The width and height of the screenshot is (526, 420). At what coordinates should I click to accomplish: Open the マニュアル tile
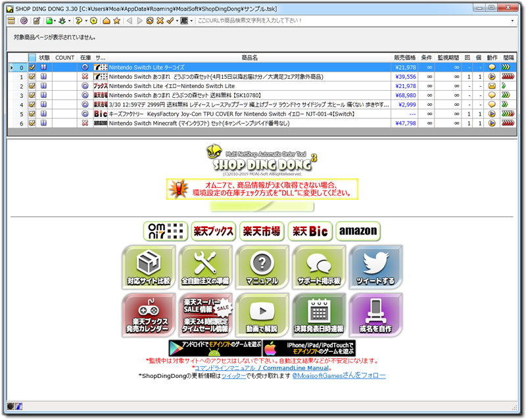(262, 267)
